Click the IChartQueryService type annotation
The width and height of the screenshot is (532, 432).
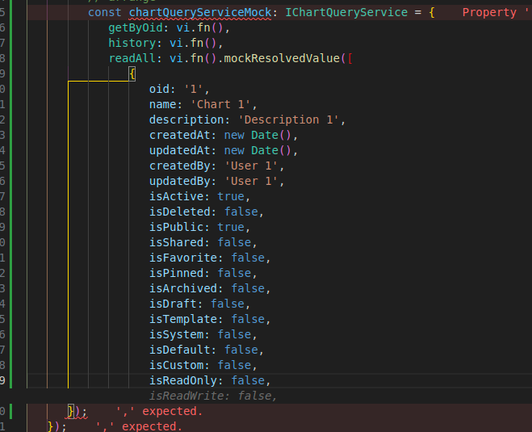(x=346, y=12)
